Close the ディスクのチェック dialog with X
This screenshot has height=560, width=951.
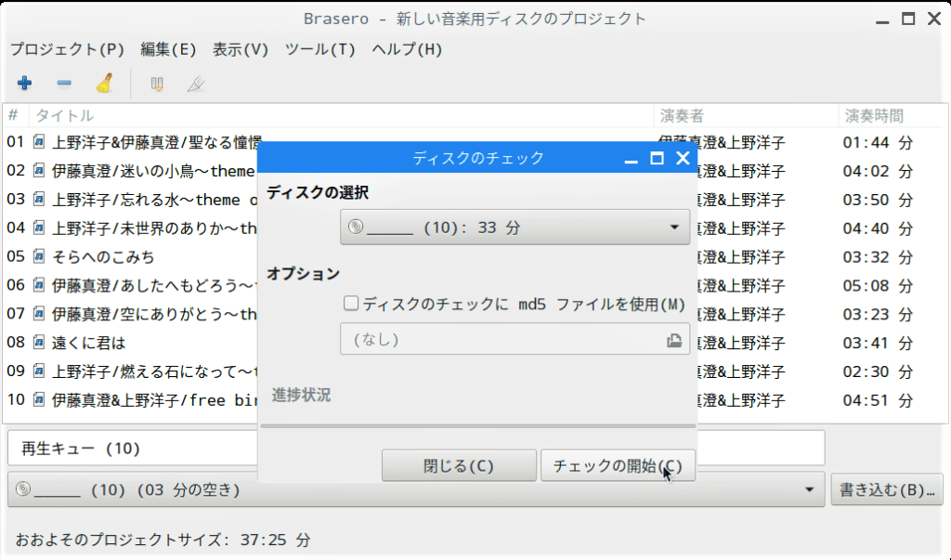point(683,159)
